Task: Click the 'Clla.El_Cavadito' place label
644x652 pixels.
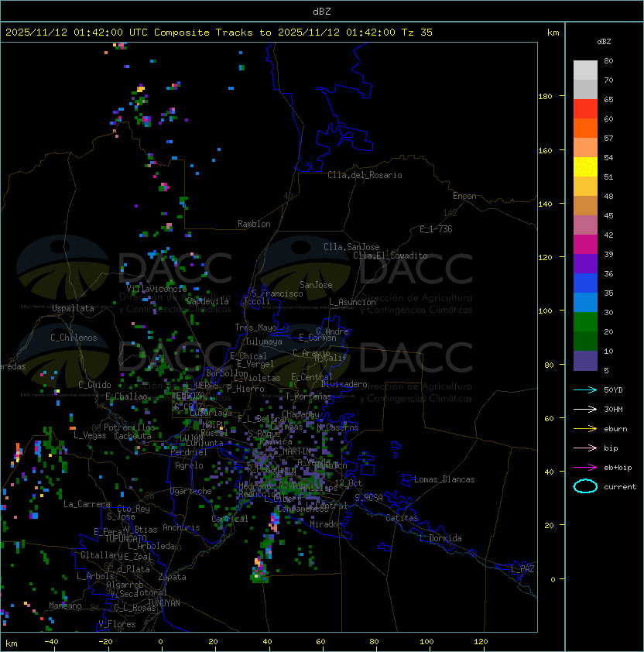Action: click(x=390, y=256)
